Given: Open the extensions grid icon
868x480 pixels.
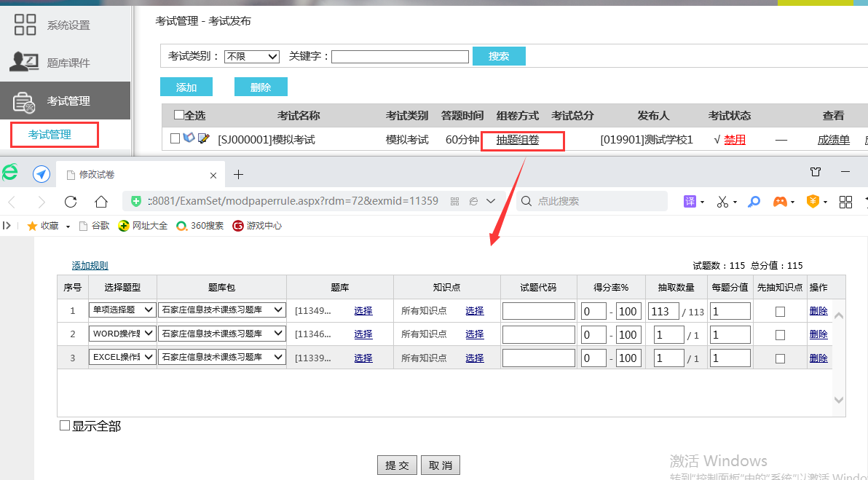Looking at the screenshot, I should [845, 202].
